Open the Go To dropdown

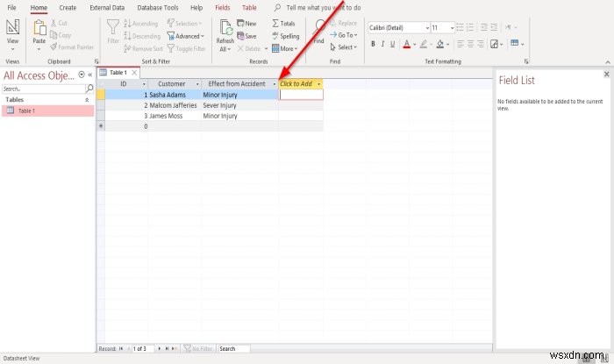coord(344,35)
